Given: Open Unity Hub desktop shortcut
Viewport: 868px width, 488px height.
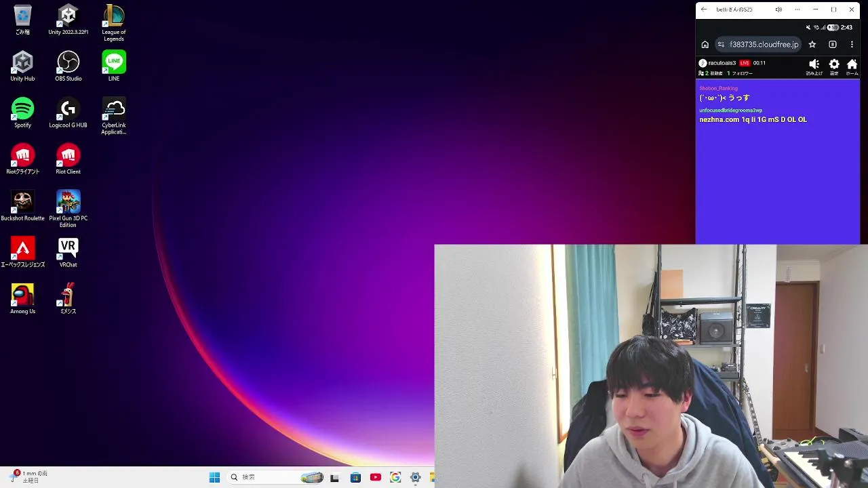Looking at the screenshot, I should pyautogui.click(x=22, y=66).
